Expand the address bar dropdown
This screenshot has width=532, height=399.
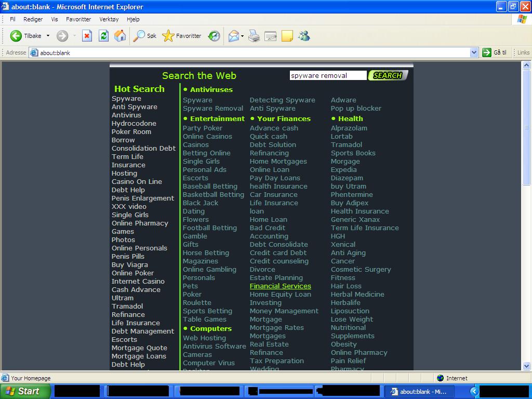tap(474, 52)
